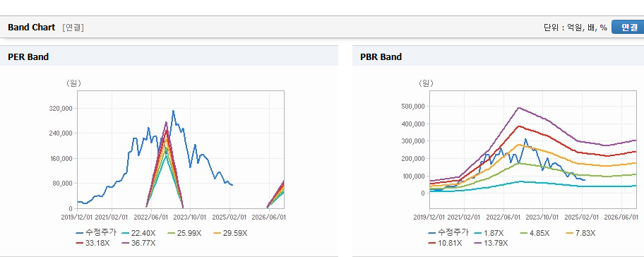Click 200,000 on PBR chart axis
Screen dimensions: 644x257
(413, 158)
